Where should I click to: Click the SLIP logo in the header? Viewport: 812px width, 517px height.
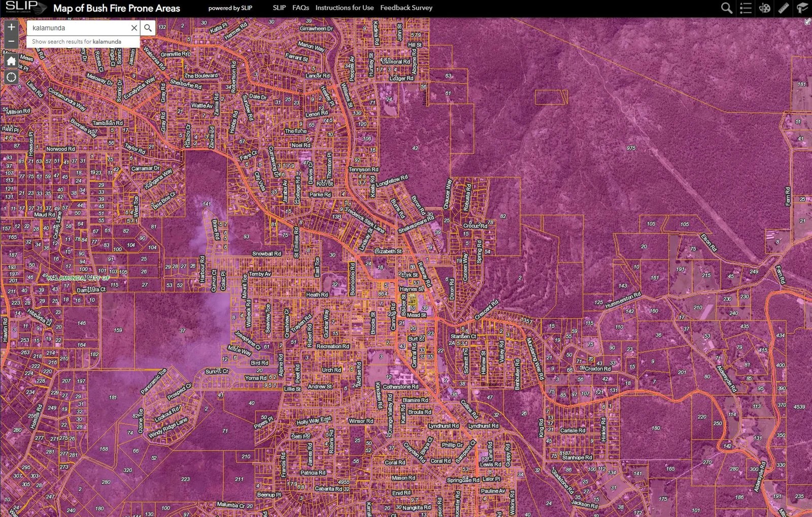(20, 7)
